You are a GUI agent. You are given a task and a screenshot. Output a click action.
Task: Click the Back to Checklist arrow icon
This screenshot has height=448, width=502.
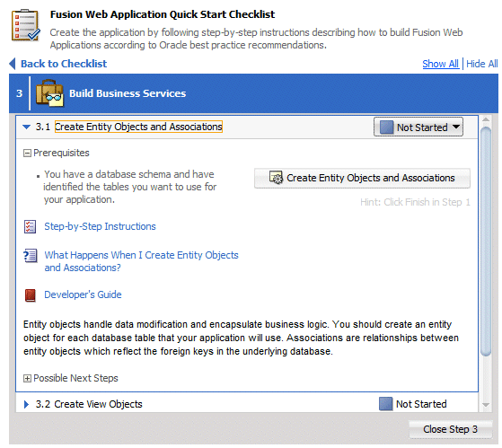pyautogui.click(x=13, y=64)
